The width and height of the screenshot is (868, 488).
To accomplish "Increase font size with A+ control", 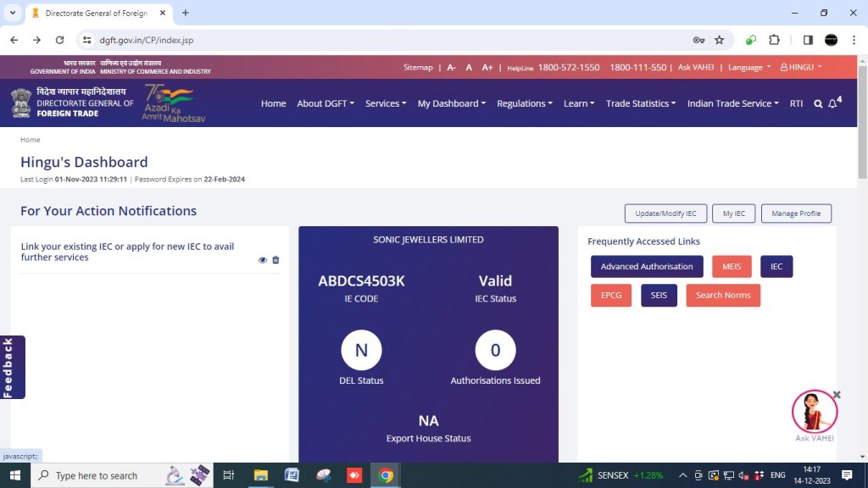I will [x=487, y=67].
